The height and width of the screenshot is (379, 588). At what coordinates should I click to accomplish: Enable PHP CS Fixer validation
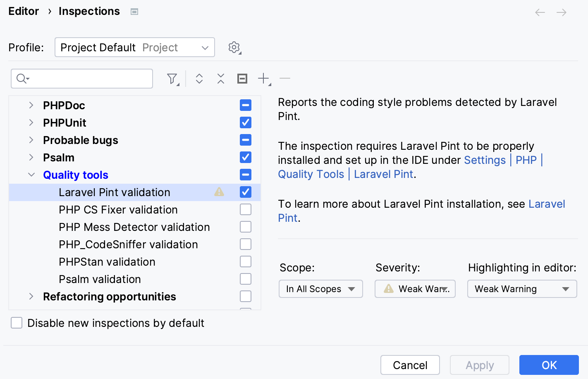246,209
